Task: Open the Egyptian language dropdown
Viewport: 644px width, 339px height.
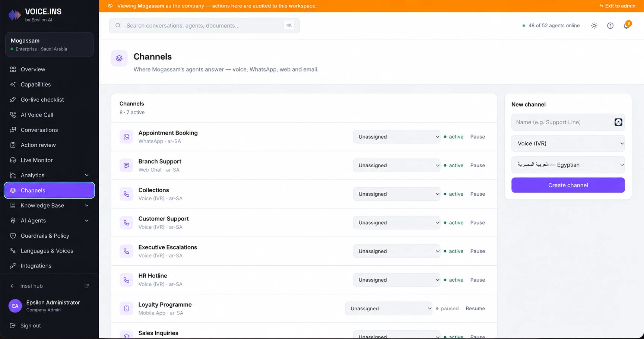Action: coord(568,165)
